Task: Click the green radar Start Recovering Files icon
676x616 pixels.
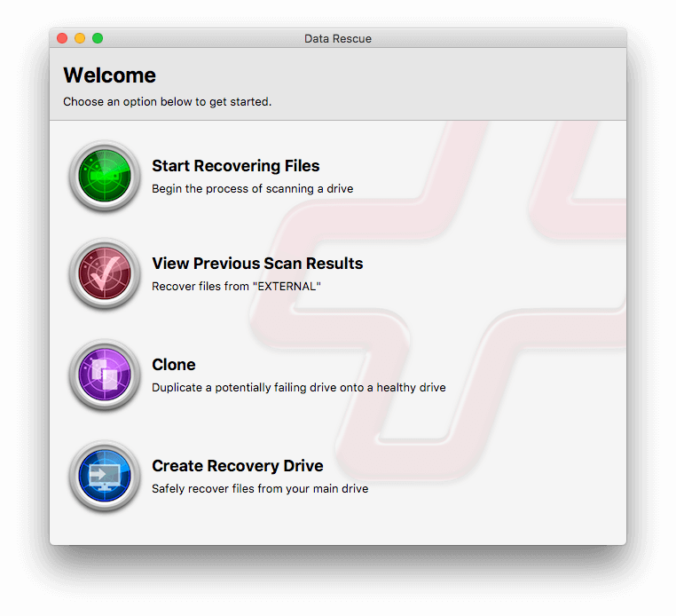Action: point(105,176)
